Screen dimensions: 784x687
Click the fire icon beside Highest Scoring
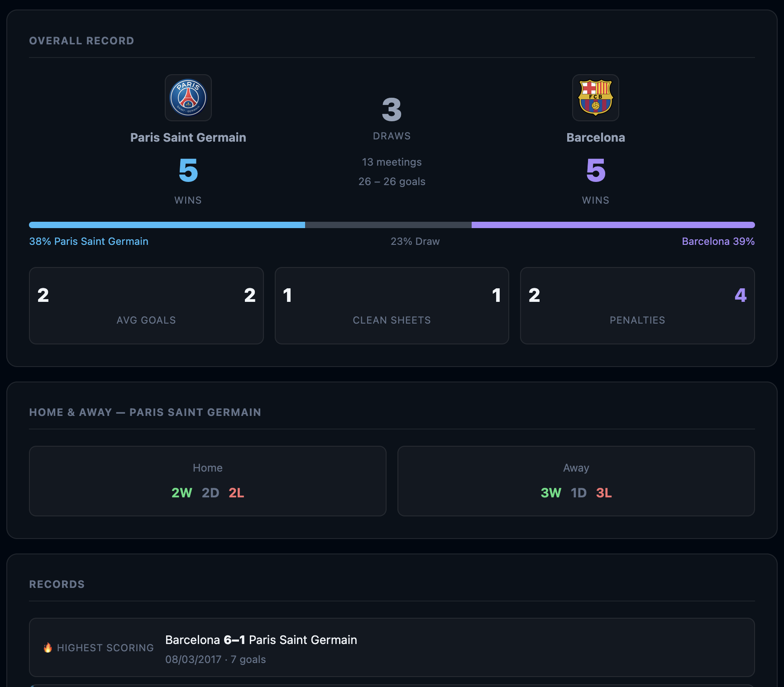pos(48,648)
